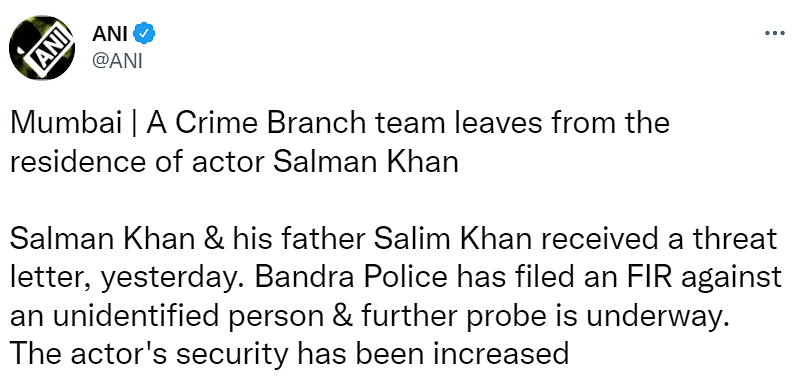Open the three-dot more options menu
The width and height of the screenshot is (807, 377).
[x=775, y=33]
